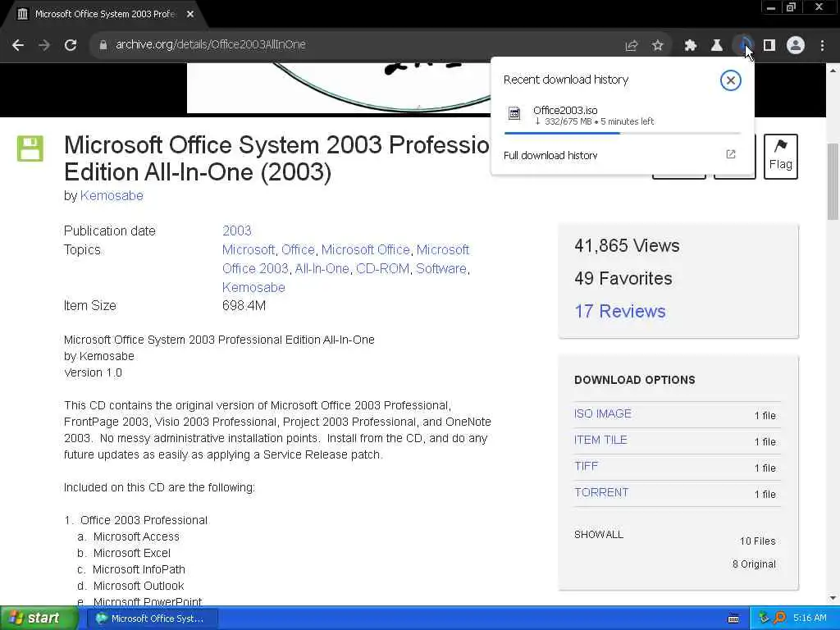The width and height of the screenshot is (840, 630).
Task: Click the Microsoft Office topic link
Action: pos(365,249)
